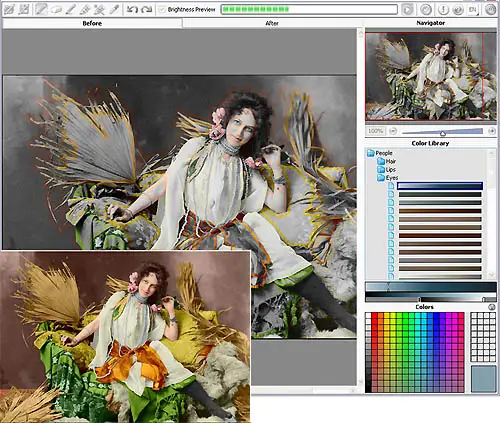Image resolution: width=500 pixels, height=423 pixels.
Task: Switch to the Before tab
Action: pyautogui.click(x=92, y=23)
